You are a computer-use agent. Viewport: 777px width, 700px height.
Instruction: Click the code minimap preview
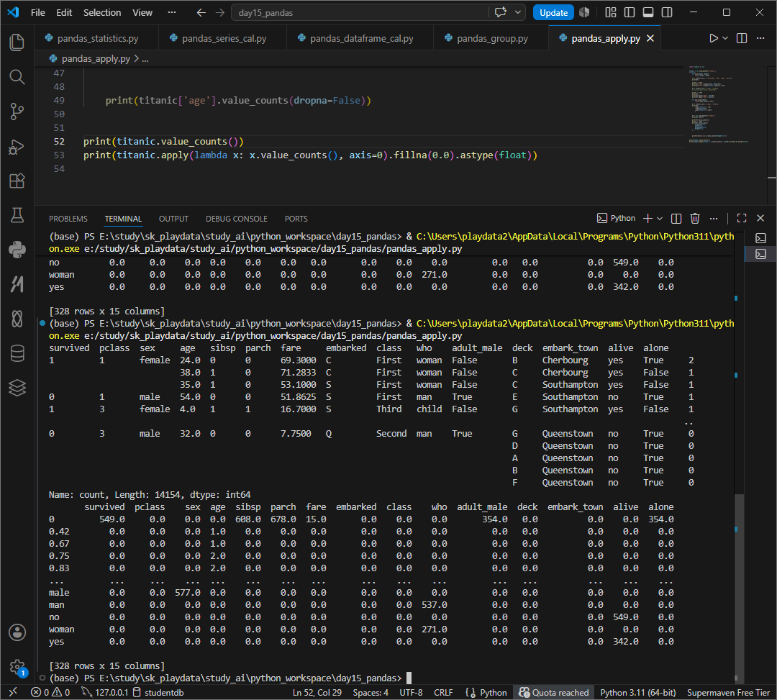717,104
